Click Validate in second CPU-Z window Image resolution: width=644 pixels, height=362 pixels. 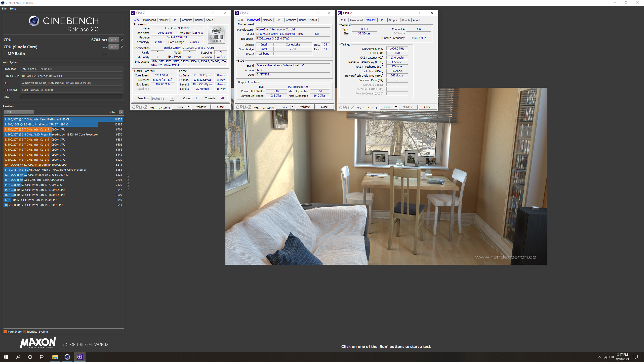click(305, 107)
